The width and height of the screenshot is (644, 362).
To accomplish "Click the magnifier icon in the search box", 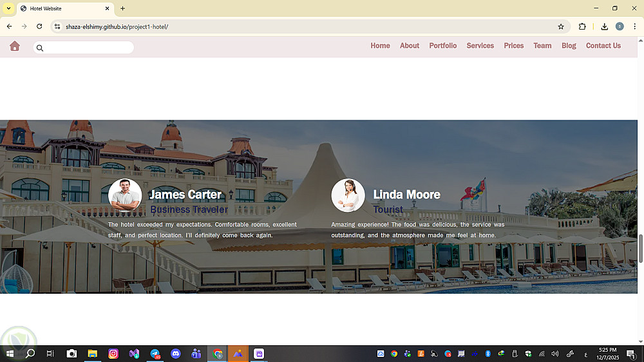I will [40, 48].
